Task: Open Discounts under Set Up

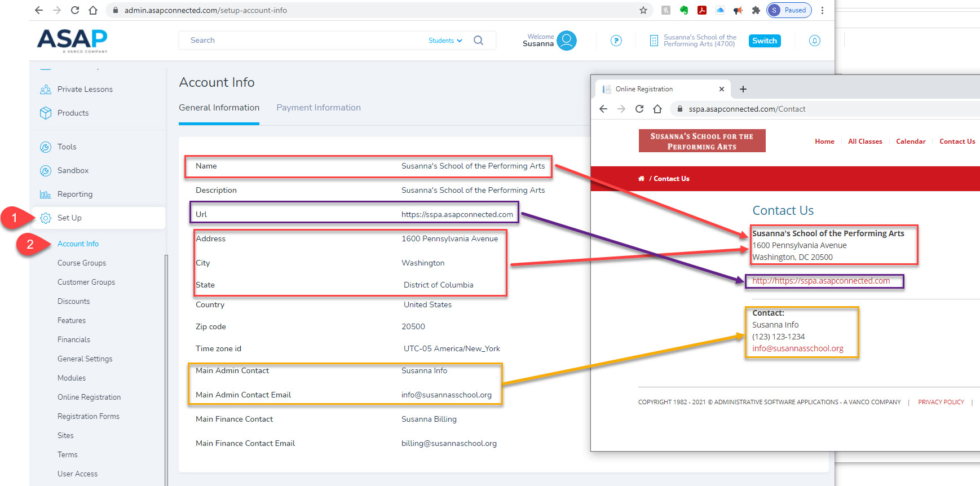Action: [x=74, y=301]
